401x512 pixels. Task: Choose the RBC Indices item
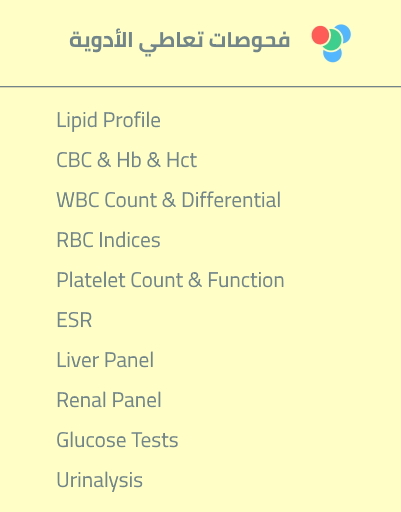click(x=108, y=240)
